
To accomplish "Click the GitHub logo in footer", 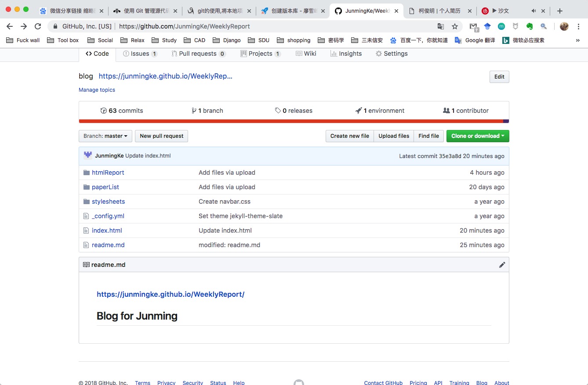I will 298,382.
